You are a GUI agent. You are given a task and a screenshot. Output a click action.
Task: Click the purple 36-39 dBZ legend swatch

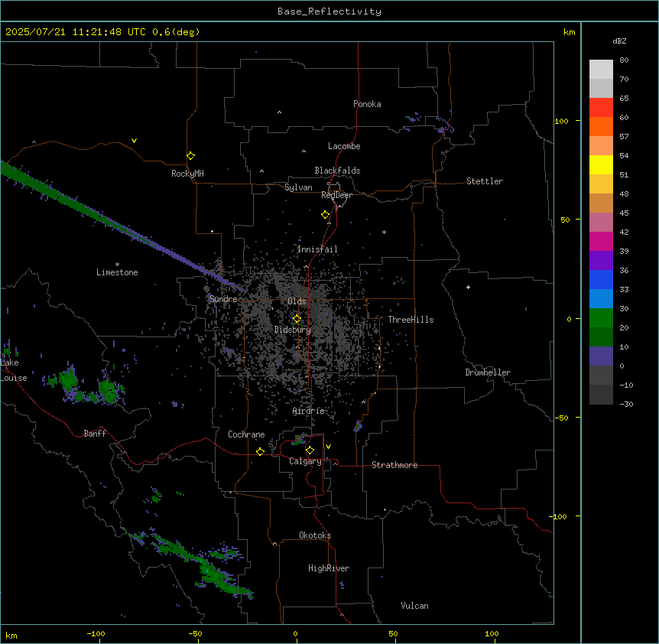click(x=601, y=261)
